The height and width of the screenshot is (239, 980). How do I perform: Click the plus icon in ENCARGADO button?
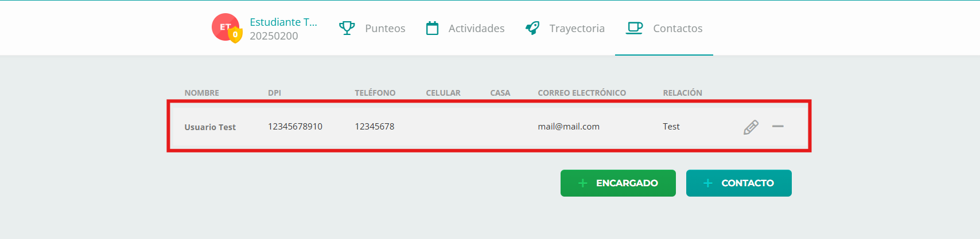[x=582, y=183]
